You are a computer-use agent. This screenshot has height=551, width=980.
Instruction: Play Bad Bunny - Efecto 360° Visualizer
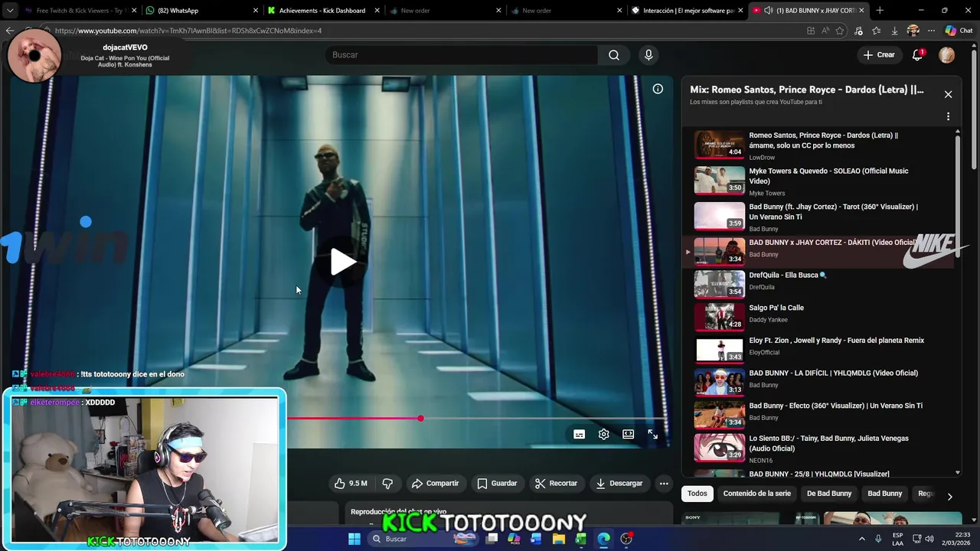(819, 415)
